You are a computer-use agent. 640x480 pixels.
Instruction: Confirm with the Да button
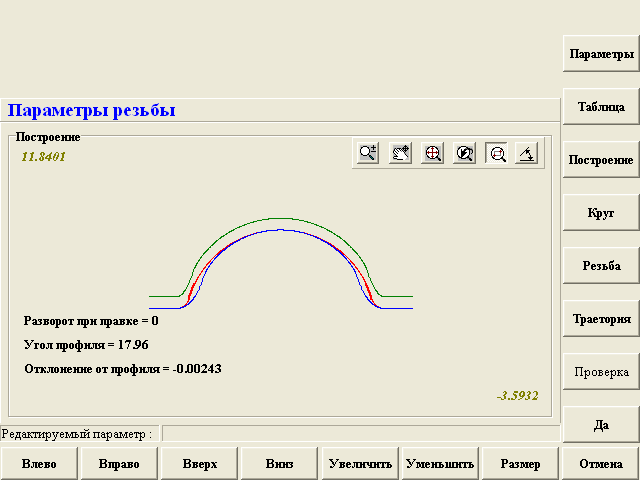pos(601,424)
